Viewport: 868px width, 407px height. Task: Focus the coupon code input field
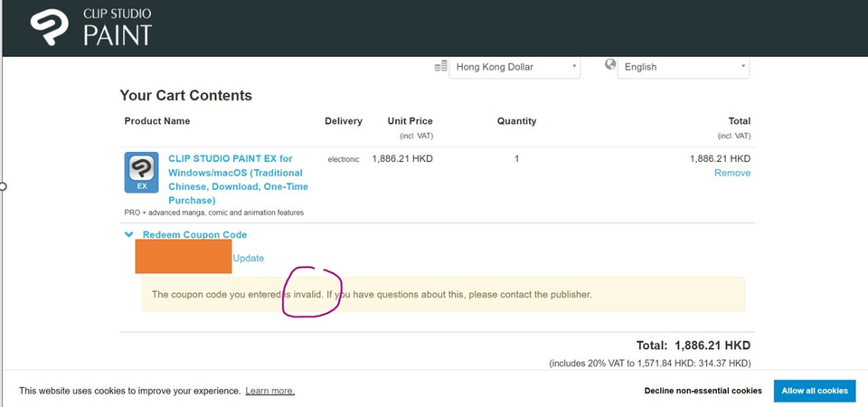184,258
